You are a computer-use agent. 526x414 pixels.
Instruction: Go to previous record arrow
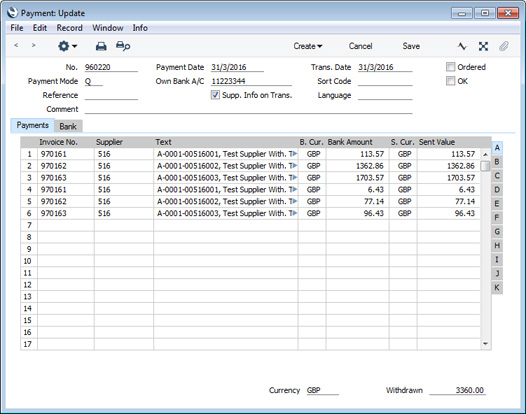tap(16, 45)
